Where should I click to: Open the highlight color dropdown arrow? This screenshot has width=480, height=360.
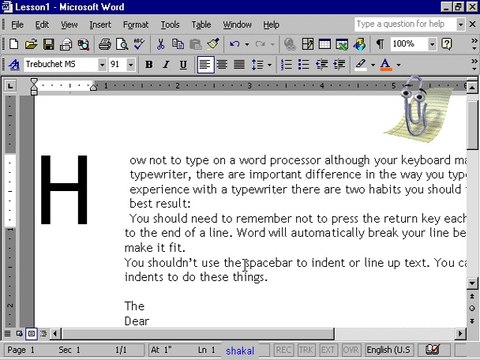(373, 64)
